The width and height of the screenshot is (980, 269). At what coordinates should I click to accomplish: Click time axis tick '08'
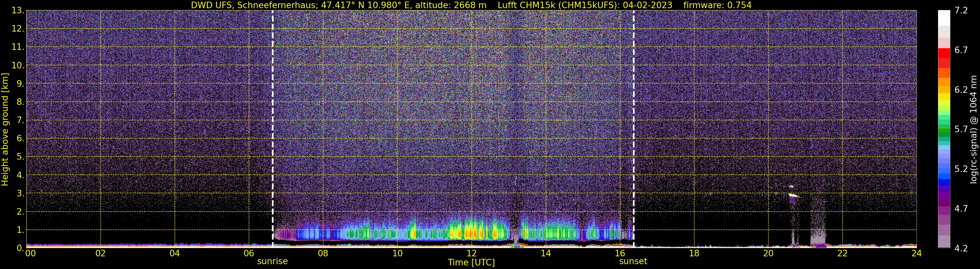[x=323, y=254]
